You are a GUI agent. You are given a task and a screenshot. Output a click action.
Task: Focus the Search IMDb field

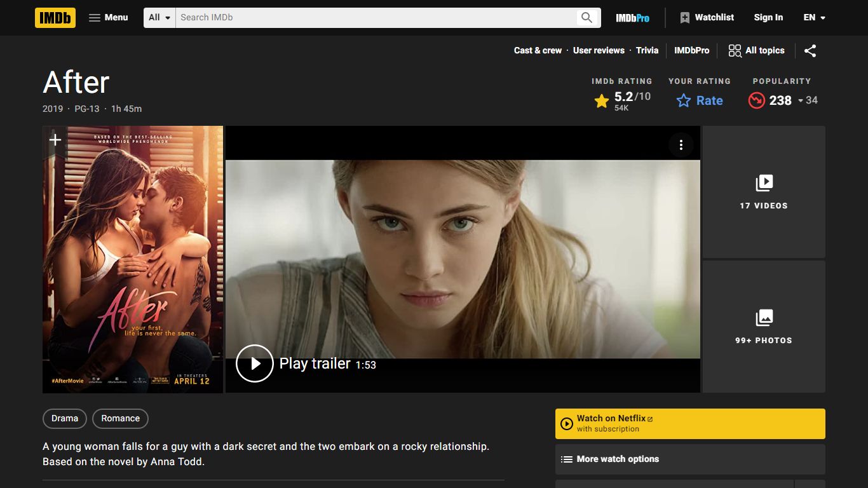pyautogui.click(x=375, y=18)
